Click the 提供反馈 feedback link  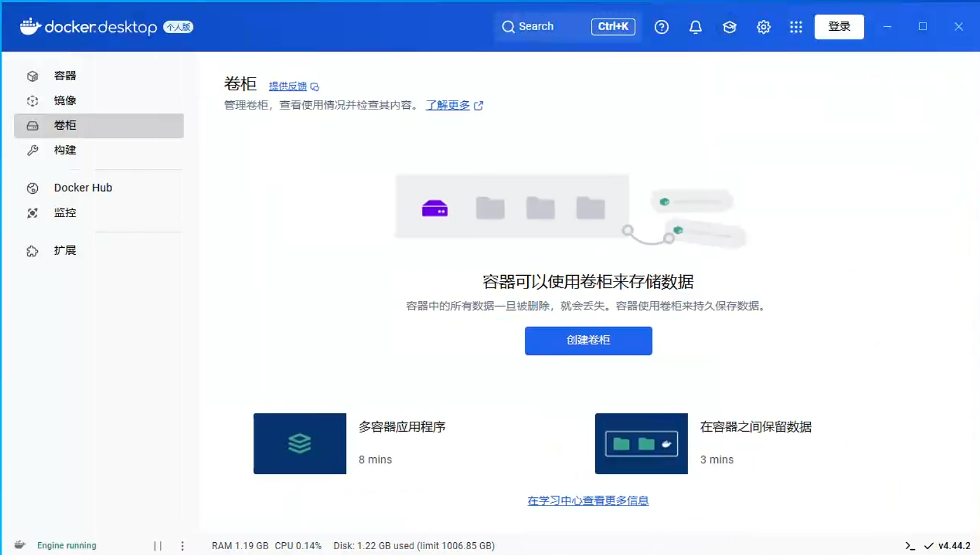pyautogui.click(x=288, y=86)
